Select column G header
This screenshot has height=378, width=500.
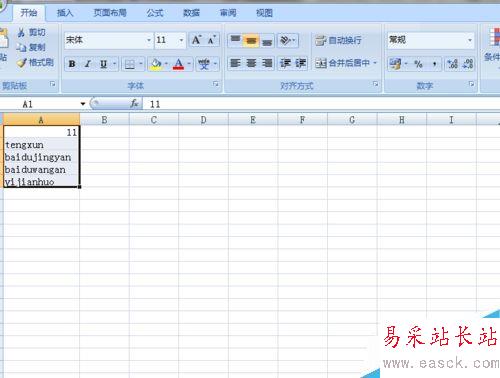352,120
